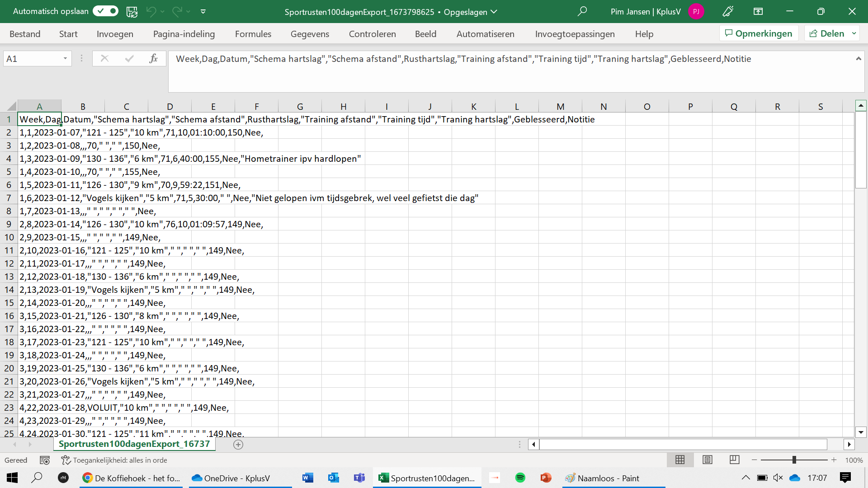Open OneDrive - KplusV taskbar item
The image size is (868, 488).
(241, 478)
